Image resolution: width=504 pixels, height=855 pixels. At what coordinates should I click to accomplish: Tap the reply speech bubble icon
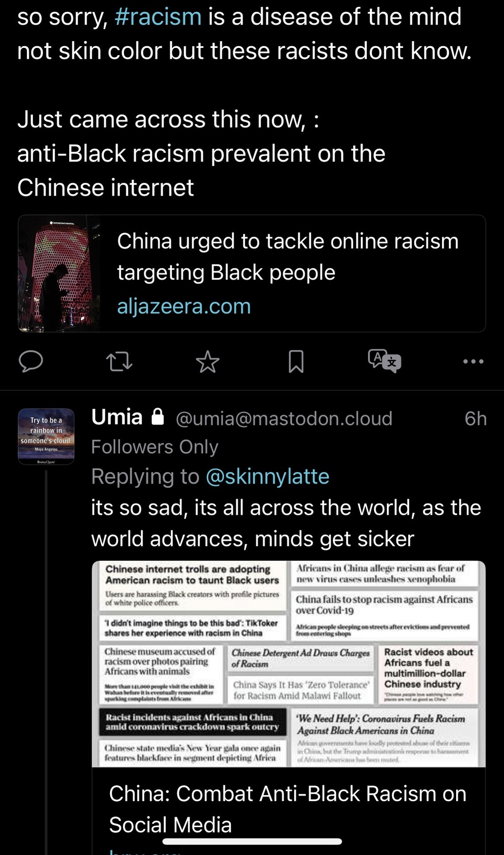coord(31,362)
